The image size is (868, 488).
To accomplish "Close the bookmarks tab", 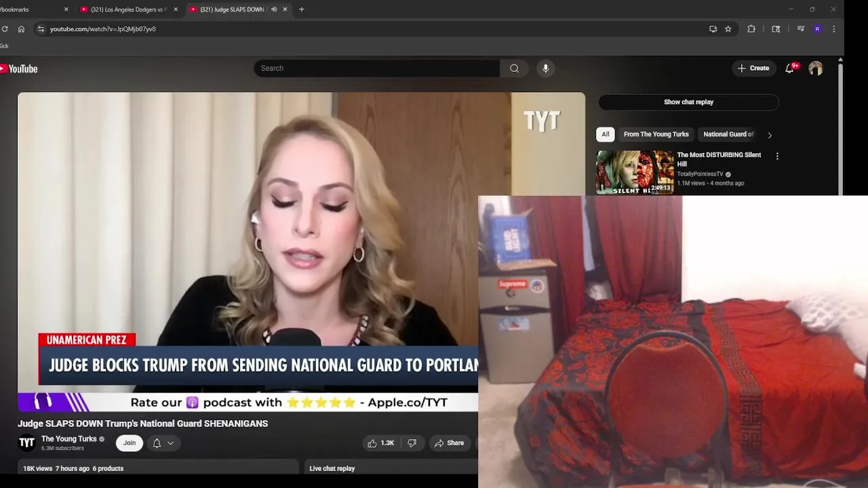I will [x=66, y=9].
